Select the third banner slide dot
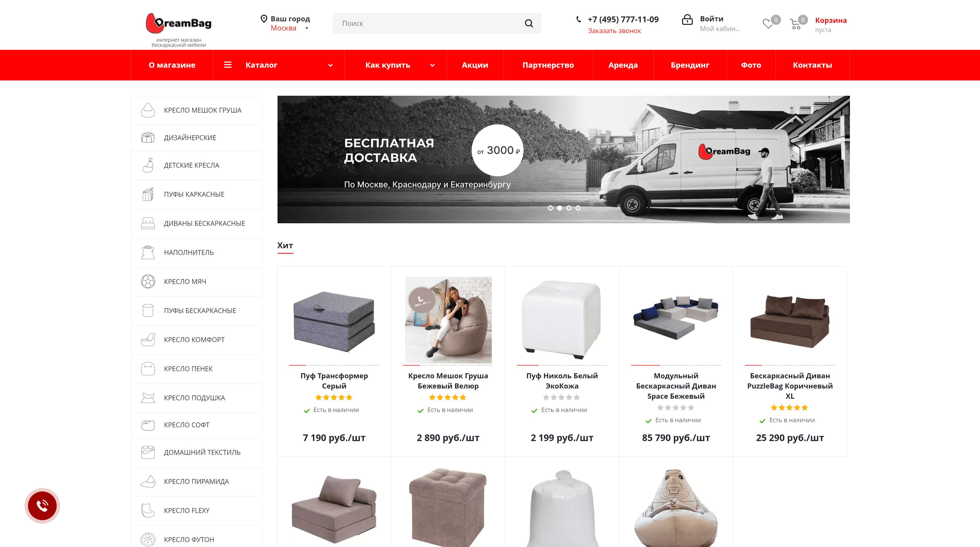The image size is (980, 547). coord(569,208)
